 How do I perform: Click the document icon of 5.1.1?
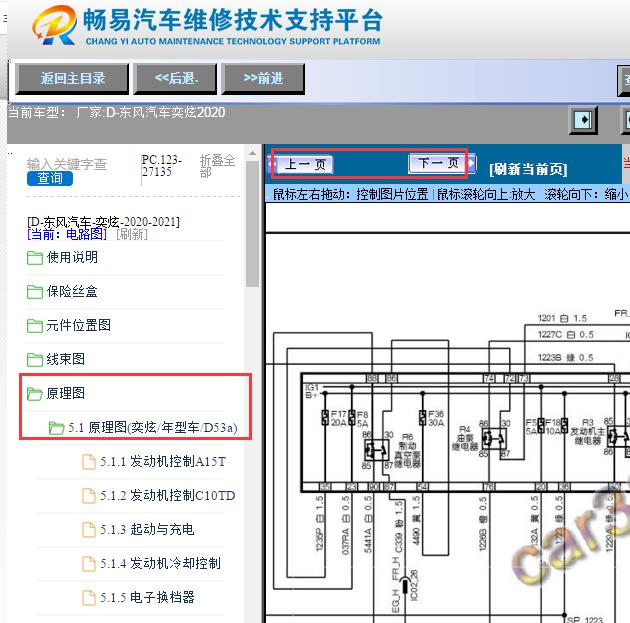[x=89, y=462]
